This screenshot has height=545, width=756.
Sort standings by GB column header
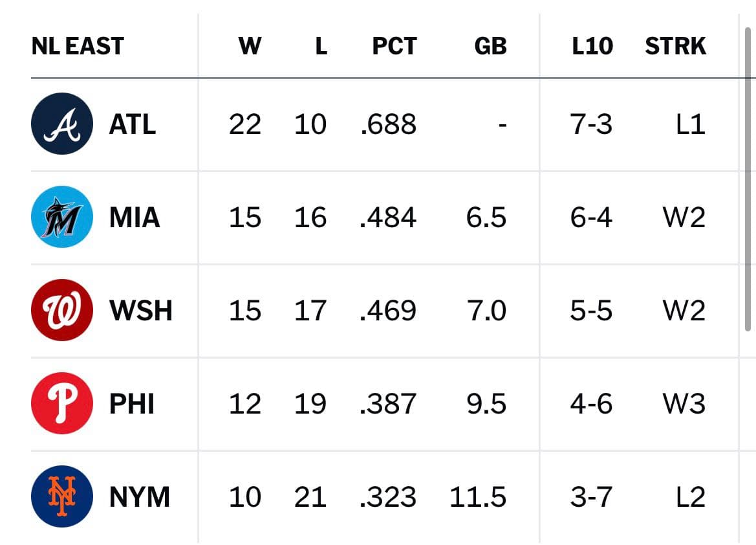pos(490,47)
